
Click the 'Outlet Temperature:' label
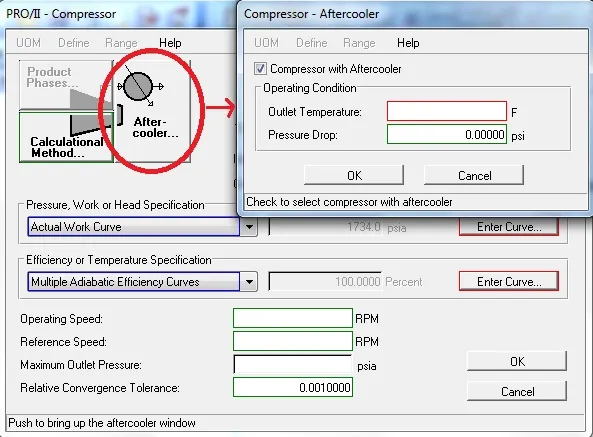(x=315, y=112)
